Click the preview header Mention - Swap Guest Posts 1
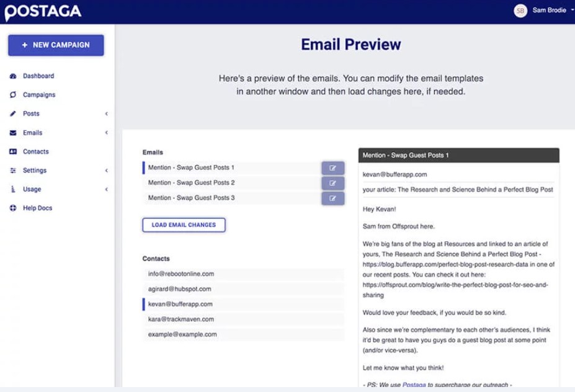The width and height of the screenshot is (575, 392). click(459, 156)
